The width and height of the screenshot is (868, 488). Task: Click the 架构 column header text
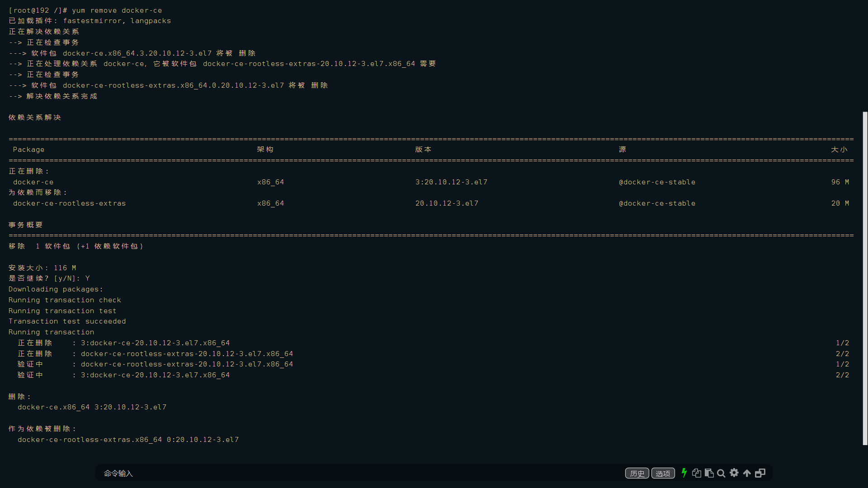click(x=265, y=150)
